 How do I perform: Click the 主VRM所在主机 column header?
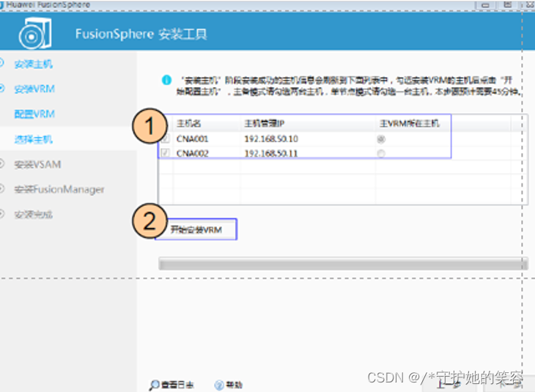[x=410, y=123]
